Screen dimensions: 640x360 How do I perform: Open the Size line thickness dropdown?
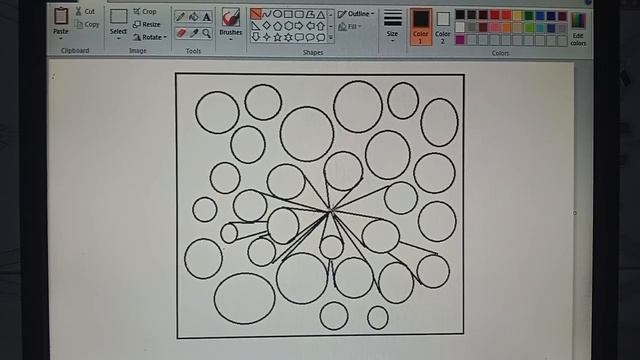393,25
